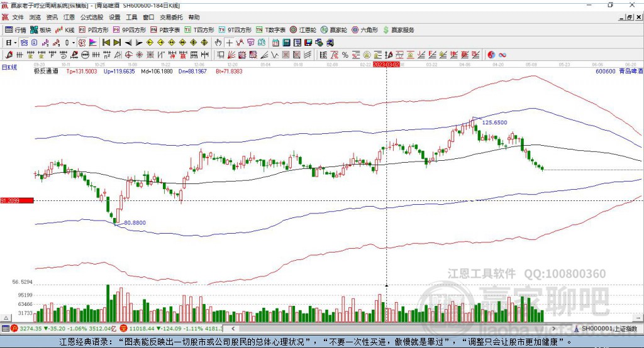Select the red grid square tool
The image size is (644, 348).
(x=286, y=55)
